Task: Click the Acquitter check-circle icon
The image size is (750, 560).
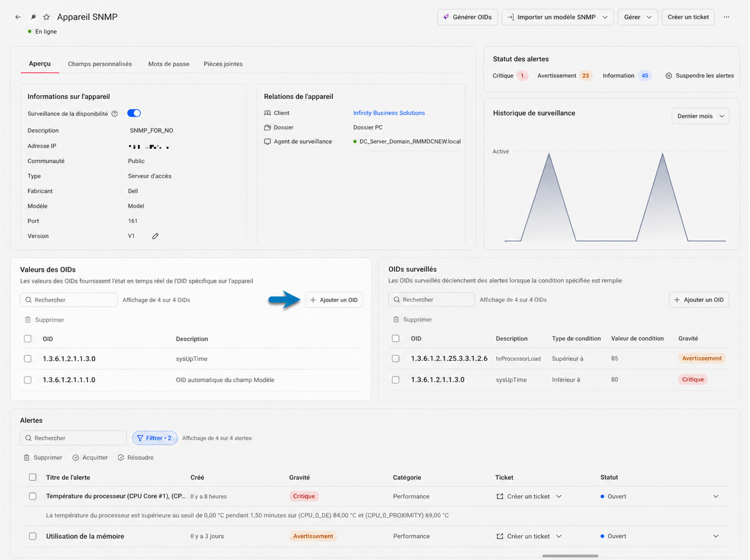Action: [76, 458]
